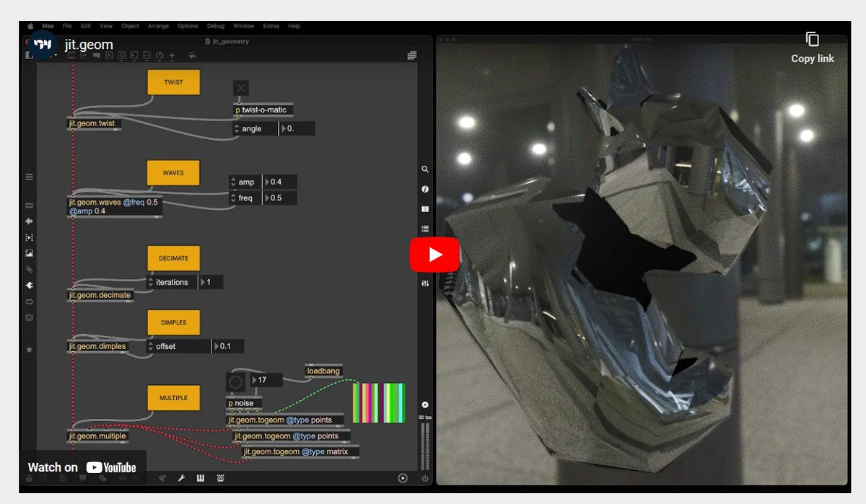
Task: Open the search icon in right sidebar
Action: click(x=425, y=169)
